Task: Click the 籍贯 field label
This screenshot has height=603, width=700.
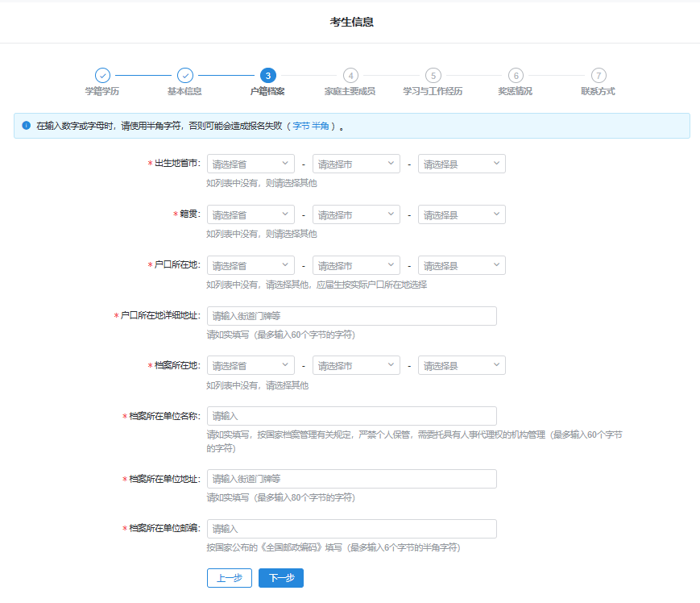Action: point(190,214)
